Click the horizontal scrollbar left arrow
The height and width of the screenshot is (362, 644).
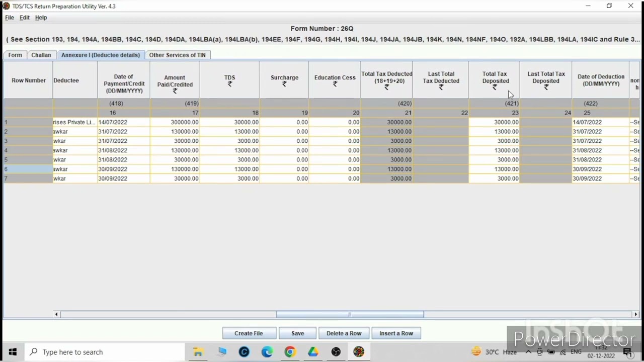56,314
